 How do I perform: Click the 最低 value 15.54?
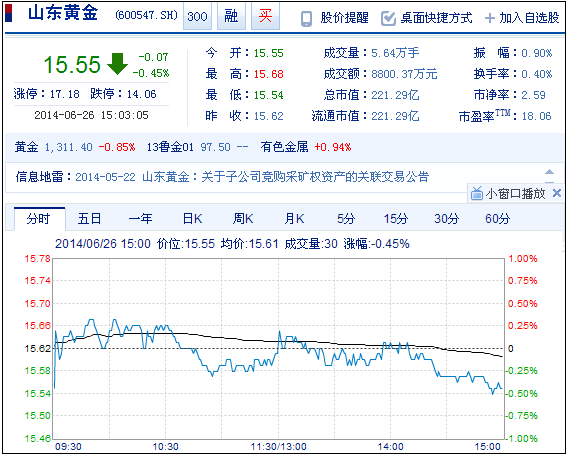[x=268, y=95]
